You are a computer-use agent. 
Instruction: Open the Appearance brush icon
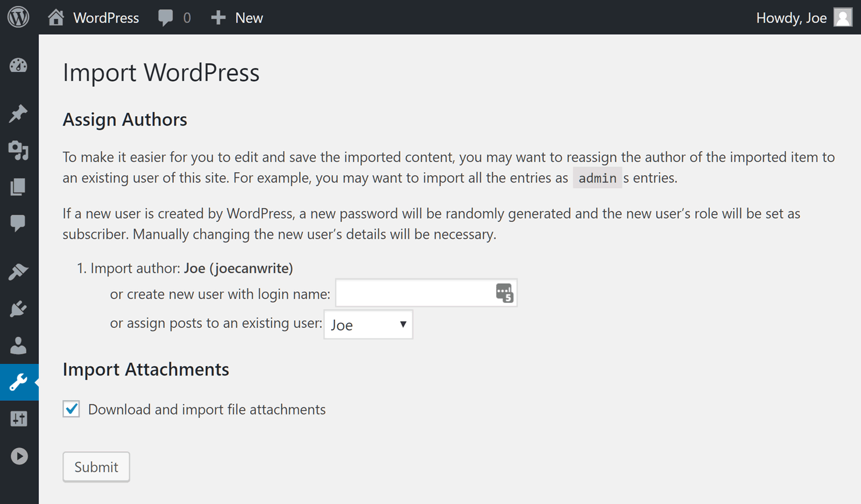[19, 271]
